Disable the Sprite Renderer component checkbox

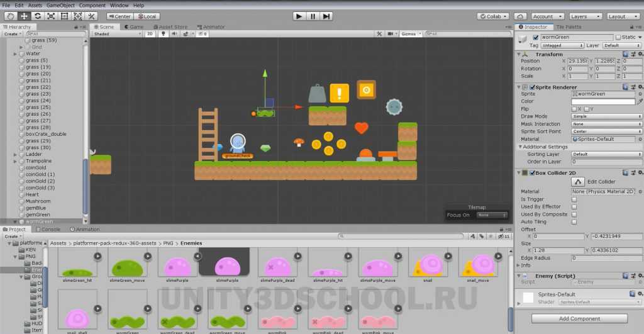pyautogui.click(x=532, y=87)
